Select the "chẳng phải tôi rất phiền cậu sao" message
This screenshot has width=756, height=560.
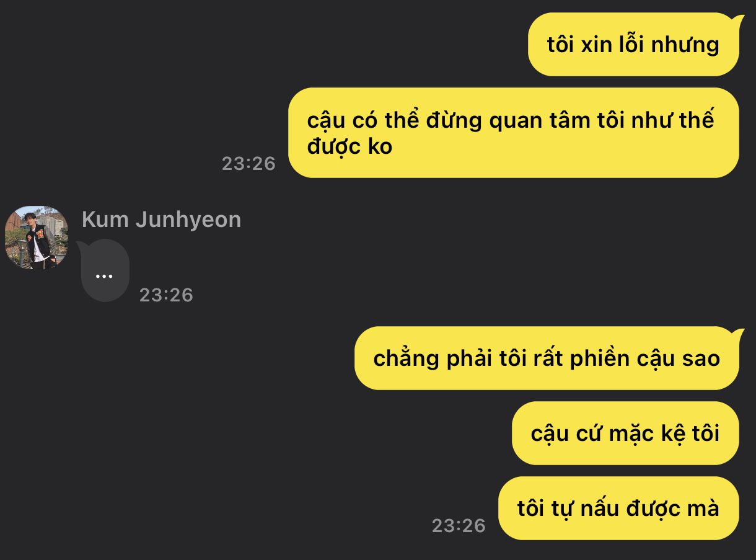[x=547, y=358]
